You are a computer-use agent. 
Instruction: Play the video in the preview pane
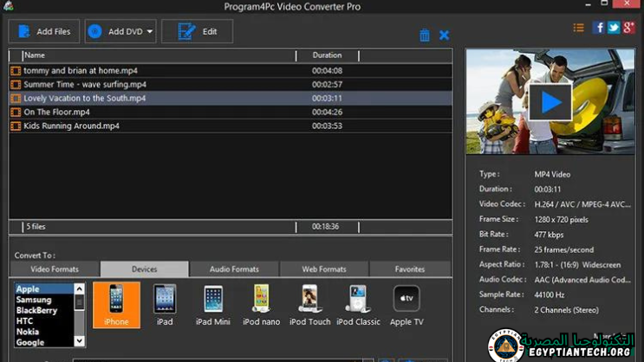pos(550,101)
